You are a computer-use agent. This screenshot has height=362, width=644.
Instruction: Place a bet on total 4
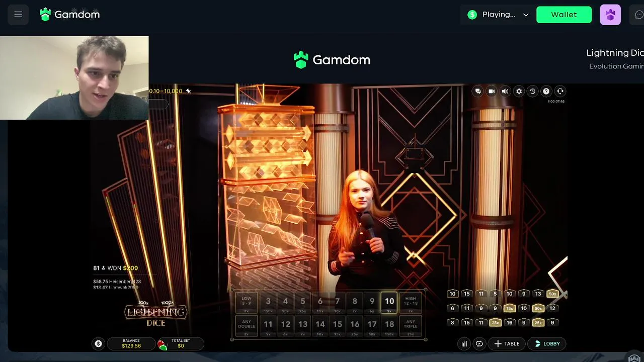pyautogui.click(x=285, y=303)
